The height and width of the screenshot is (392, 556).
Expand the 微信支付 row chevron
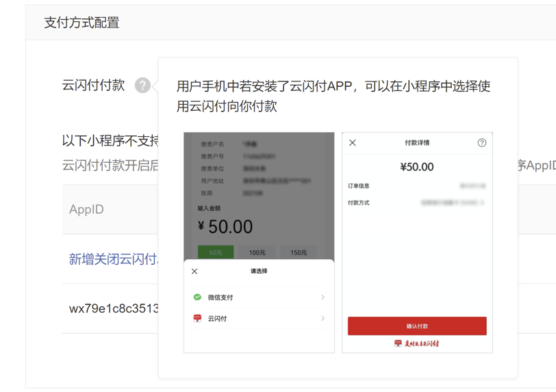click(x=323, y=297)
